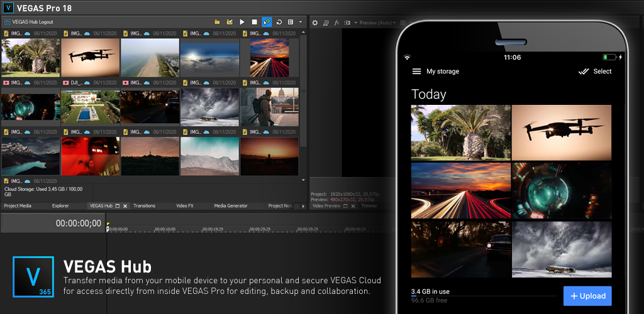
Task: Click the 3.4 GB in use storage bar
Action: [x=484, y=296]
